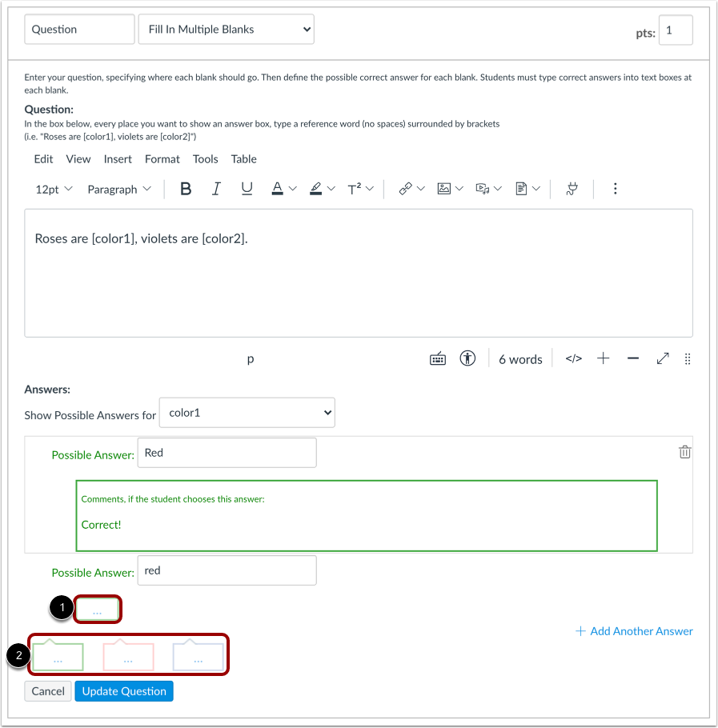Open the Paragraph style dropdown
The width and height of the screenshot is (718, 728).
point(118,189)
